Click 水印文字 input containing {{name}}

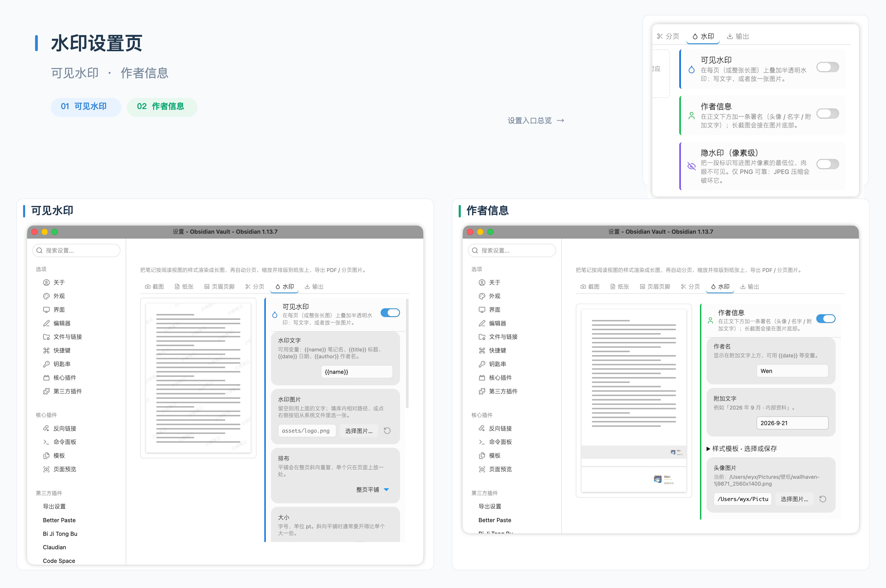(x=357, y=372)
